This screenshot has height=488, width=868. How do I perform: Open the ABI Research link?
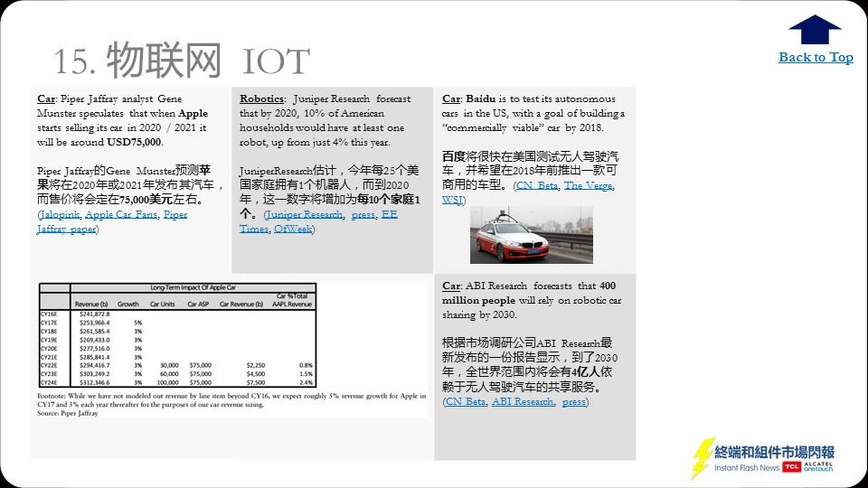pyautogui.click(x=523, y=401)
